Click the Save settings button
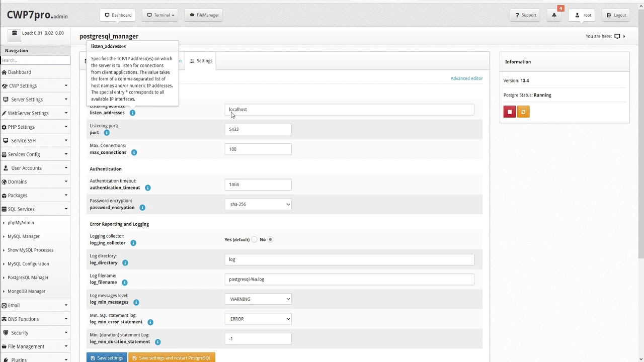 click(107, 357)
